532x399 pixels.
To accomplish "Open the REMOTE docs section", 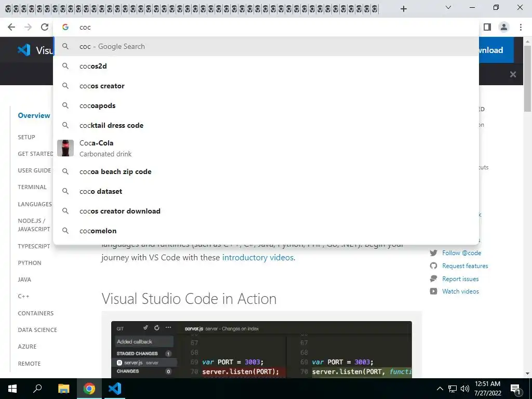I will [x=29, y=363].
